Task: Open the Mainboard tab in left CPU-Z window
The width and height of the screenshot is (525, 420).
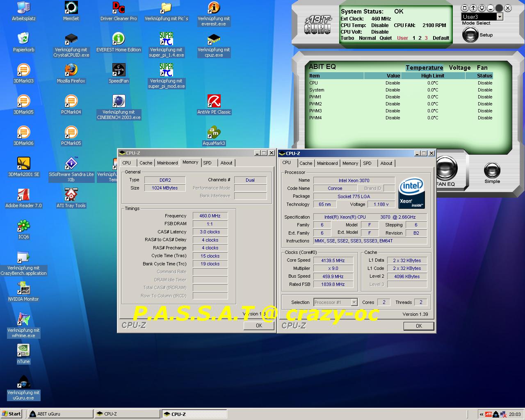Action: (x=167, y=163)
